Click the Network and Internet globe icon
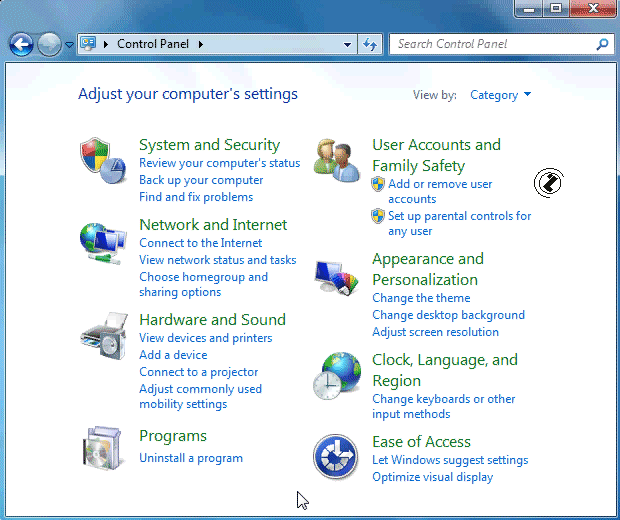The width and height of the screenshot is (620, 520). pos(103,243)
